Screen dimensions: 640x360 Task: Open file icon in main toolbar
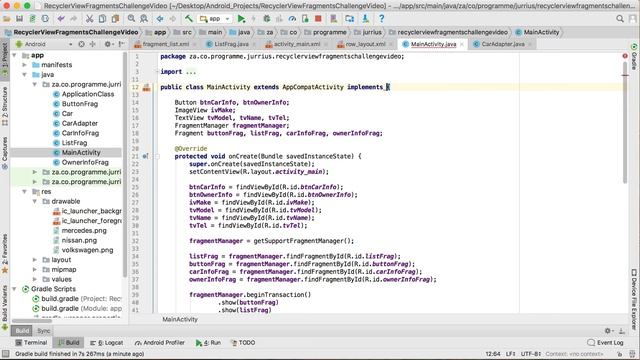pos(7,19)
